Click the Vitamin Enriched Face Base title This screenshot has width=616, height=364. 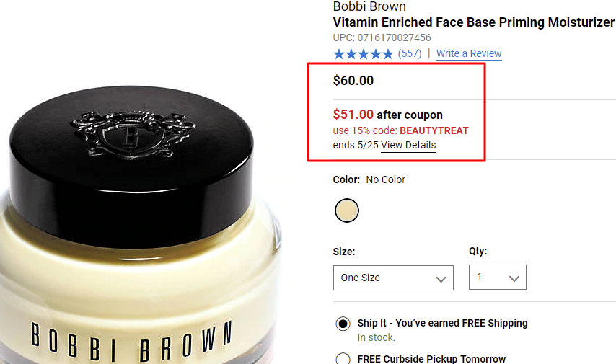click(473, 22)
